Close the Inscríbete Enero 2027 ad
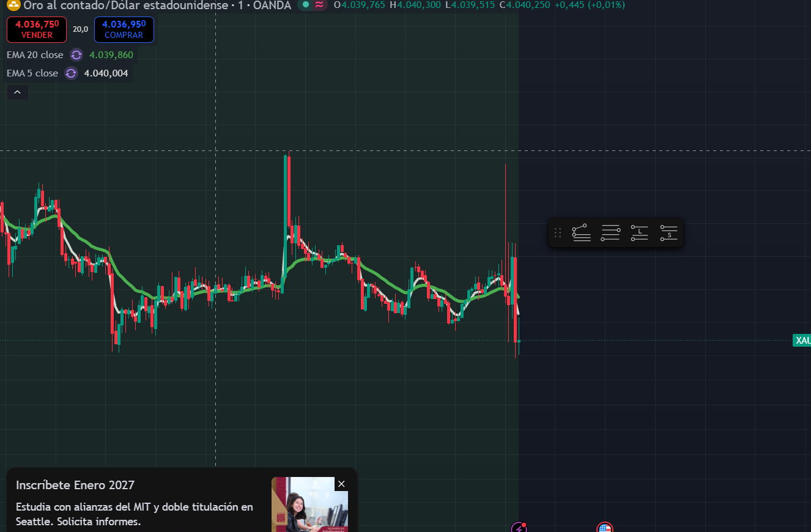This screenshot has height=532, width=811. point(341,484)
